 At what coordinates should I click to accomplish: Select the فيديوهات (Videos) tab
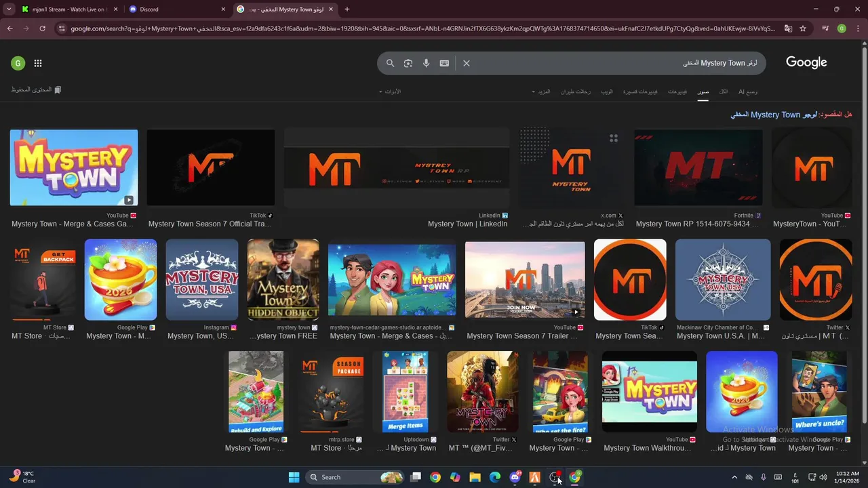coord(677,91)
